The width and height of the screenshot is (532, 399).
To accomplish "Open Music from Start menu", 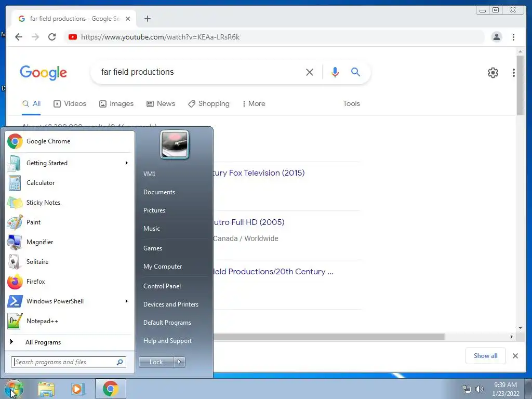I will coord(151,229).
